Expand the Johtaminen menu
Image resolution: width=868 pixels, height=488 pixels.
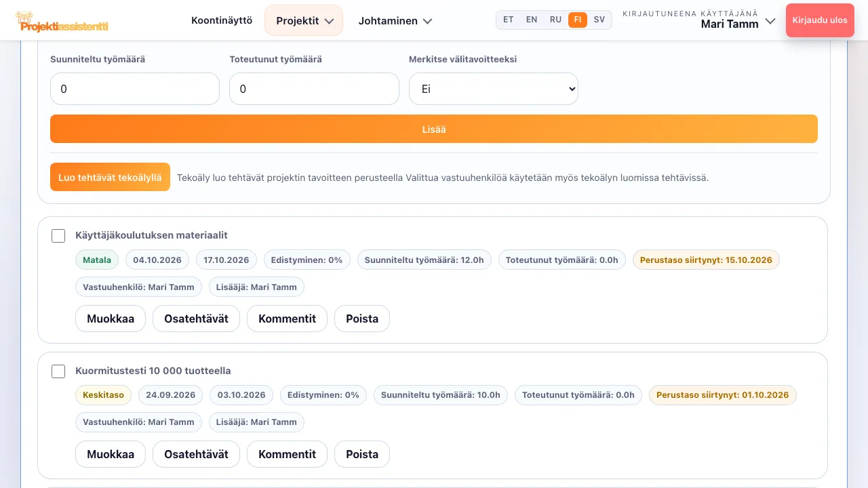click(395, 20)
